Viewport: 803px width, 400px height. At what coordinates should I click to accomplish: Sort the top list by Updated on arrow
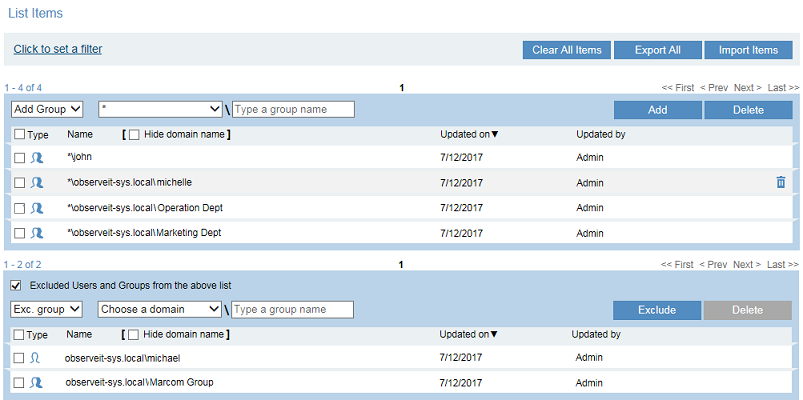tap(494, 134)
